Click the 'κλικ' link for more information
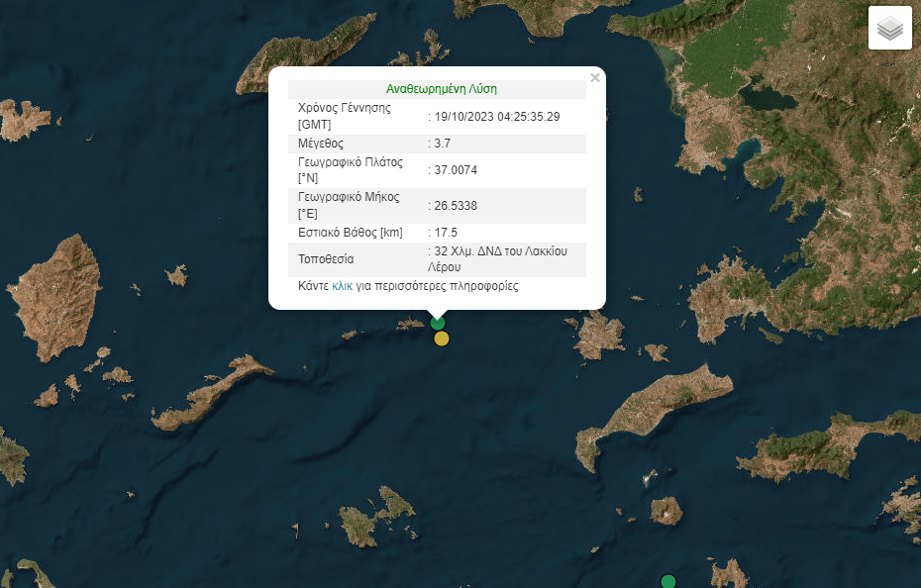921x588 pixels. click(343, 286)
